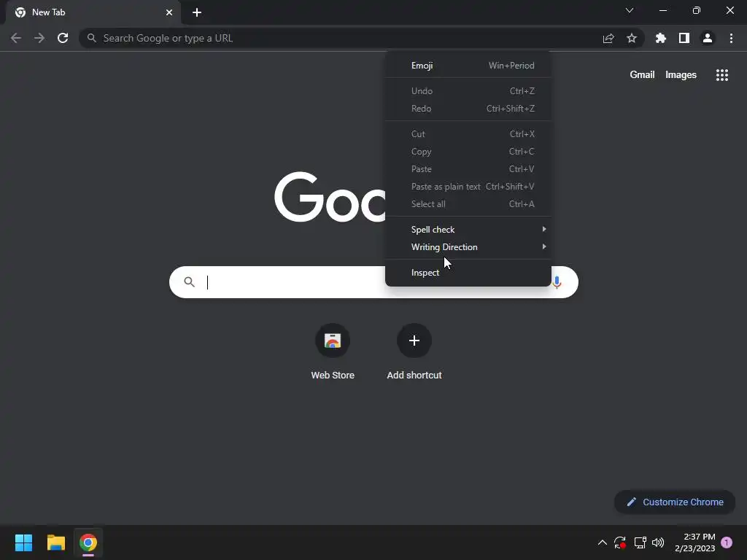Go forward with the forward arrow
The image size is (747, 560).
click(39, 38)
